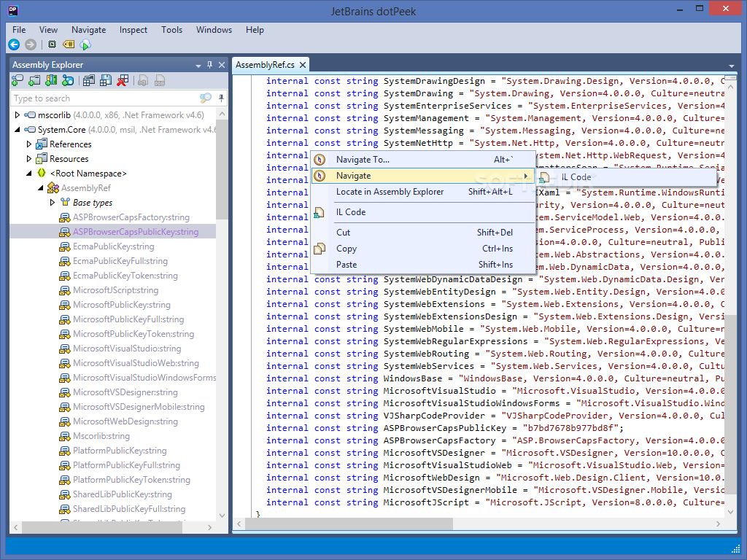Screen dimensions: 747x560
Task: Choose IL Code in the main context menu
Action: point(423,212)
